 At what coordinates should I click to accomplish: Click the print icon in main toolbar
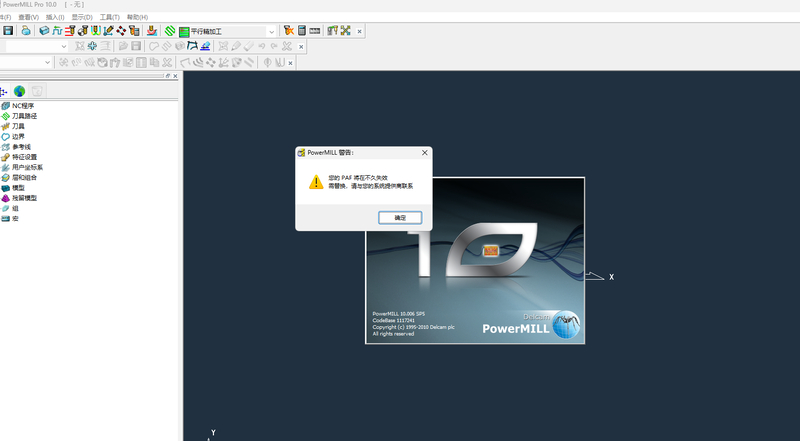(x=26, y=31)
